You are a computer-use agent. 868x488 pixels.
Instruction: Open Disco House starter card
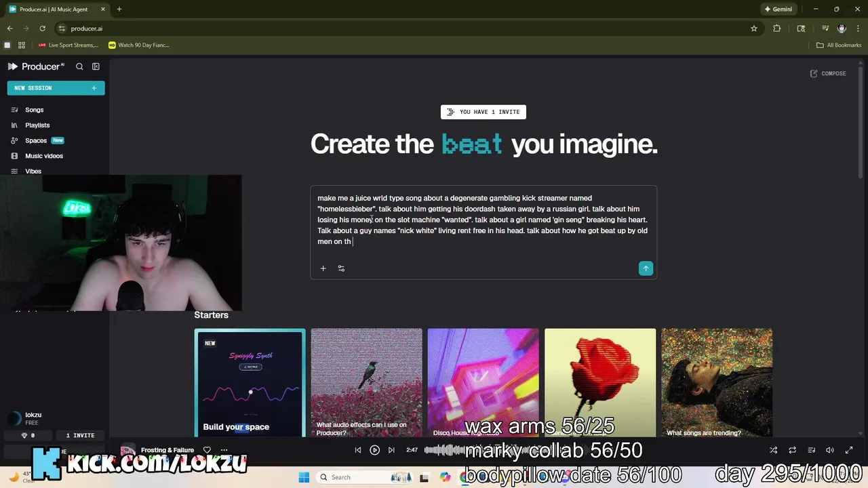483,383
